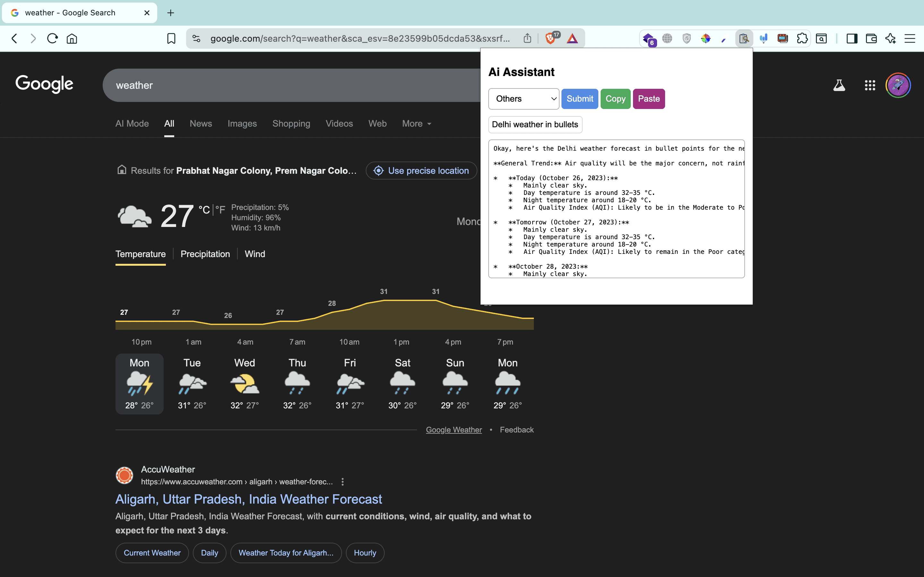
Task: Click the Brave Shields lion icon
Action: 550,38
